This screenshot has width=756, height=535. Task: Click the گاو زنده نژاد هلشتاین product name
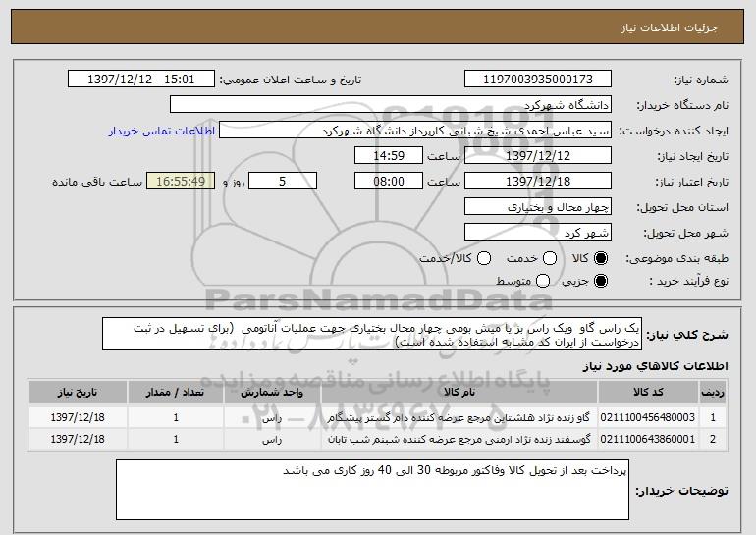[x=459, y=417]
